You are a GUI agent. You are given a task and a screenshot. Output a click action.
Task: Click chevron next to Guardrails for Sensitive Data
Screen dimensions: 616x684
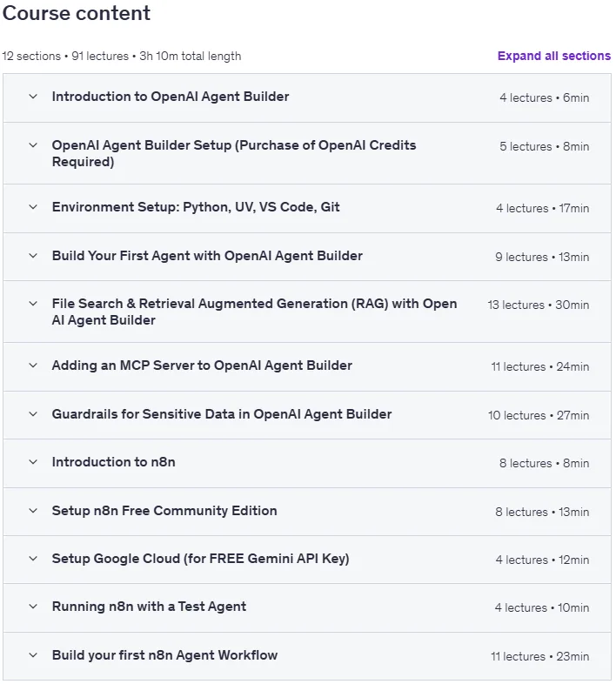pos(33,414)
